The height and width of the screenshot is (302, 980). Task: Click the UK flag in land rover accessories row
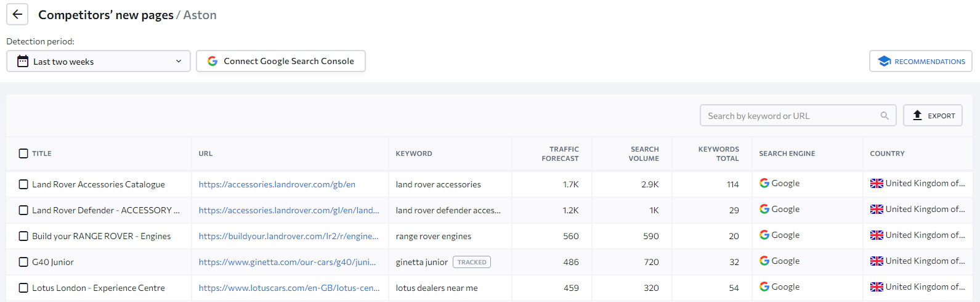tap(877, 183)
